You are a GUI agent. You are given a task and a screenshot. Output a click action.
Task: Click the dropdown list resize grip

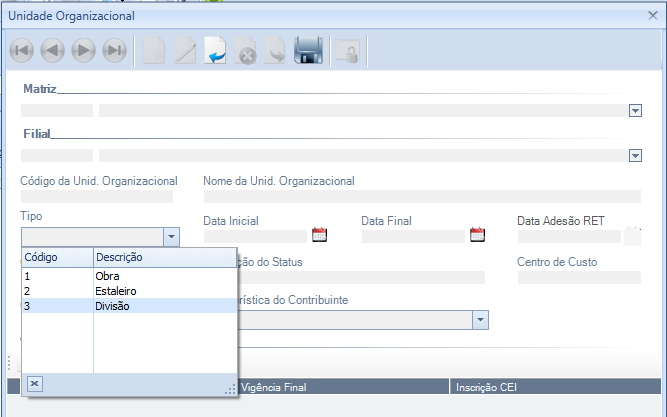230,389
